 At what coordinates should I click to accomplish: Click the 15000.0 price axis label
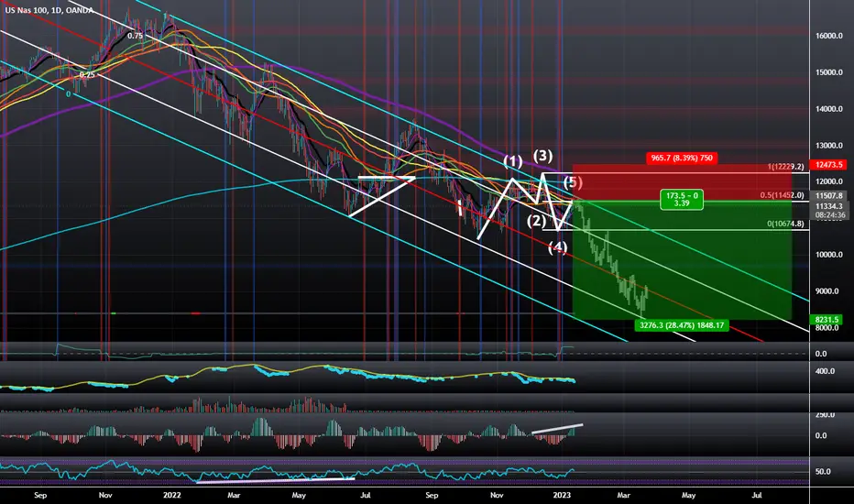[x=829, y=72]
